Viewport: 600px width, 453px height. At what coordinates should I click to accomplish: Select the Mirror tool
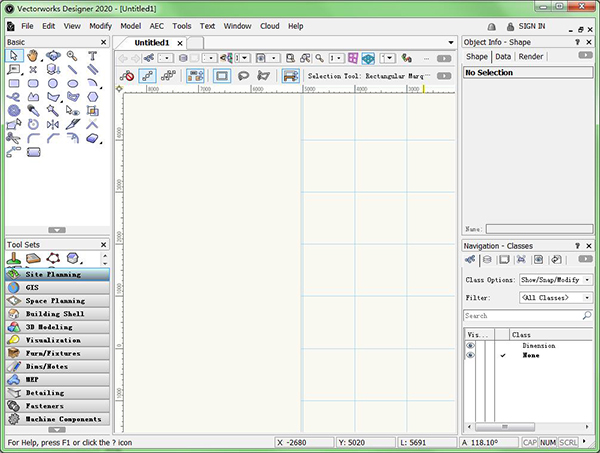[x=53, y=125]
